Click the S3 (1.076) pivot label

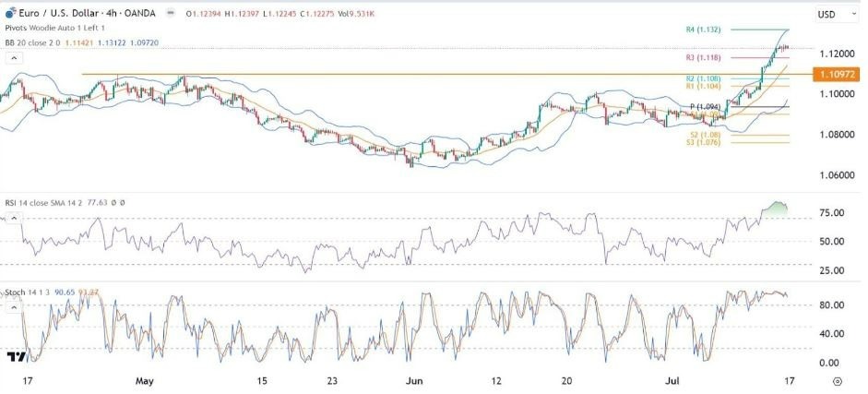coord(703,142)
